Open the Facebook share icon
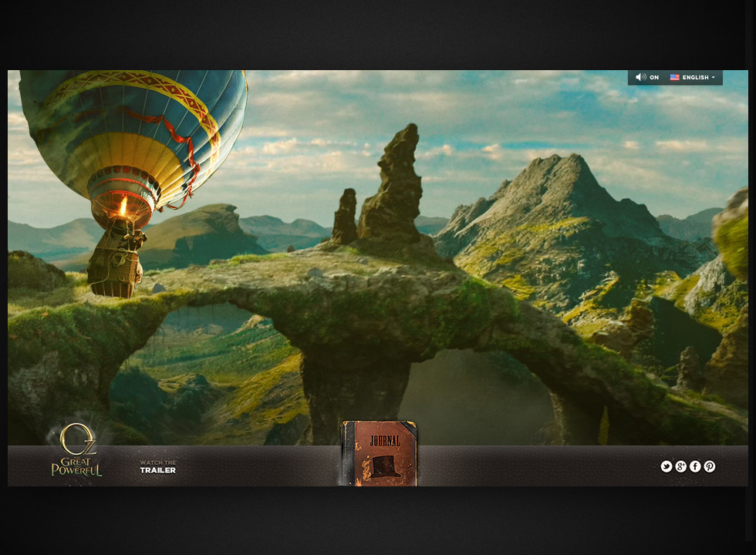Viewport: 756px width, 555px height. click(x=695, y=466)
